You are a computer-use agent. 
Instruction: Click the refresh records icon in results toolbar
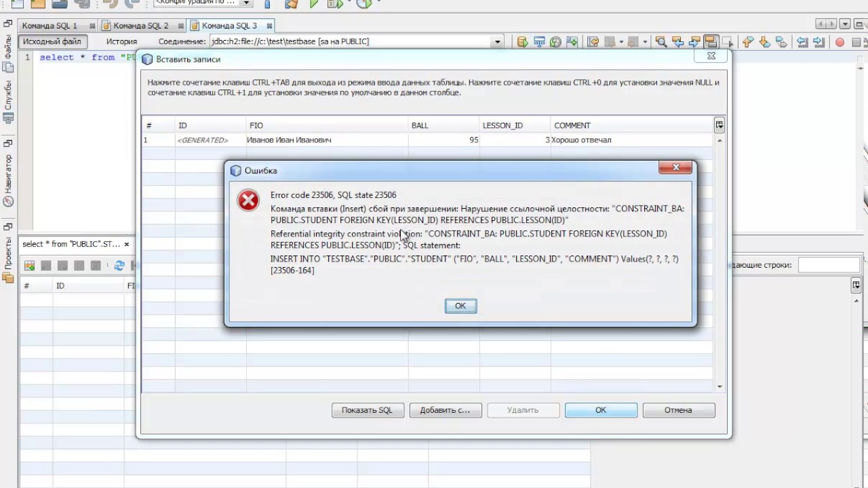click(x=119, y=266)
